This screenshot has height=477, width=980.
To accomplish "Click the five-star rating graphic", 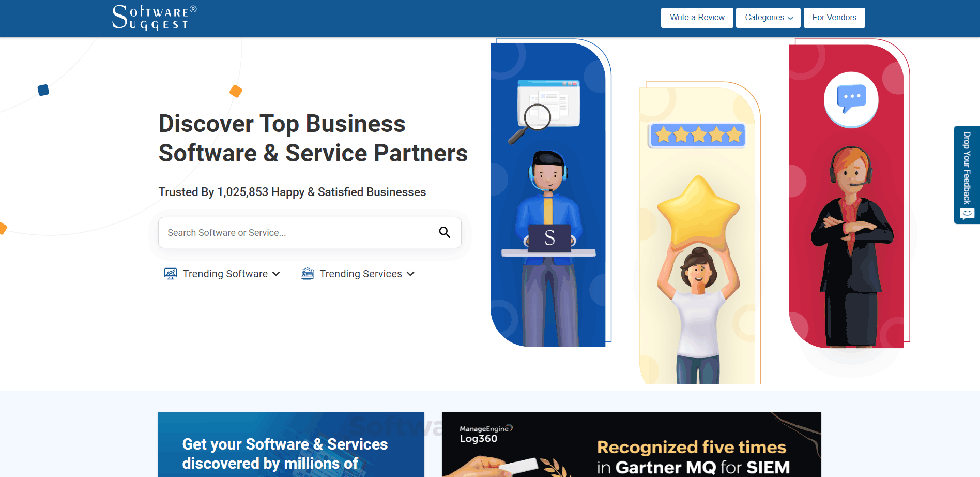I will (697, 136).
